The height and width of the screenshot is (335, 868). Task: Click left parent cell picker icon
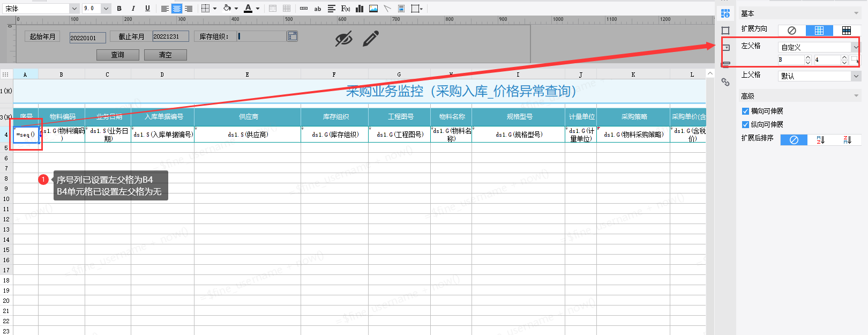[x=855, y=59]
